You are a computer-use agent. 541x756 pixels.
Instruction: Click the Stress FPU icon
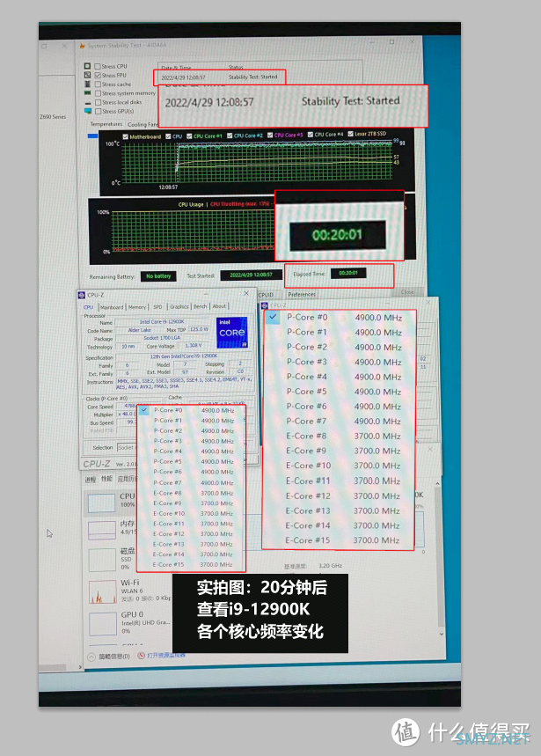(x=87, y=75)
